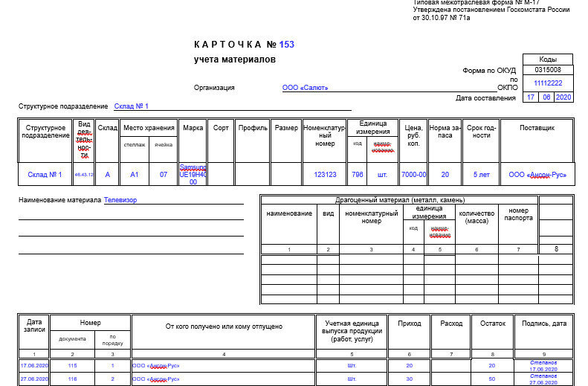Select the cell value 07

[164, 175]
